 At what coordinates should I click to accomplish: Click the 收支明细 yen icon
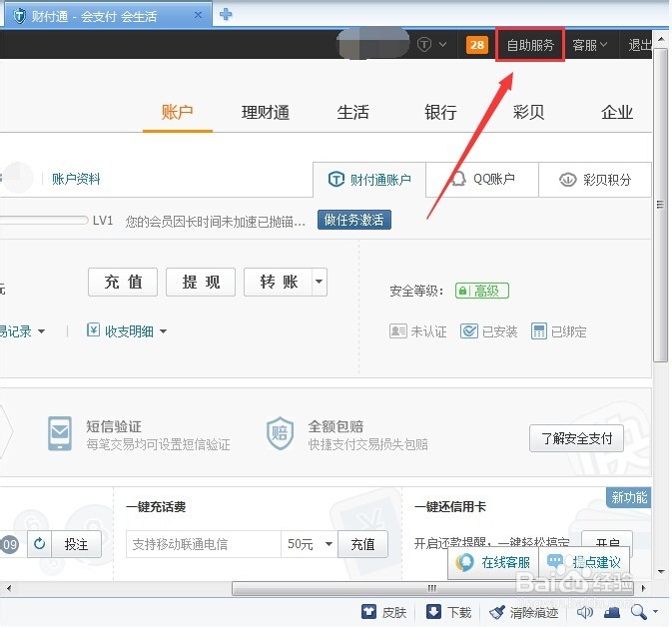[x=93, y=330]
